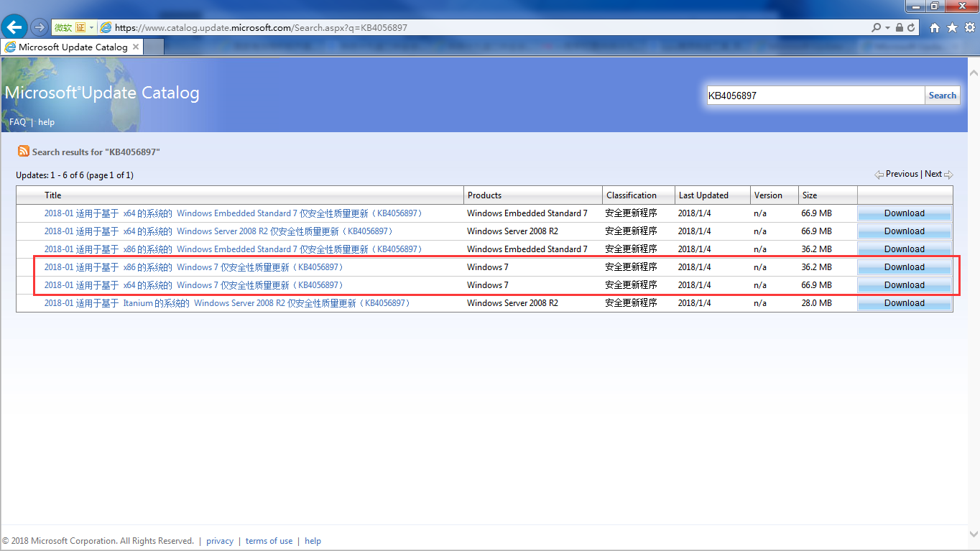Click the 'Updates: 1 - 6 of 6' count text
Screen dimensions: 980x551
[75, 175]
